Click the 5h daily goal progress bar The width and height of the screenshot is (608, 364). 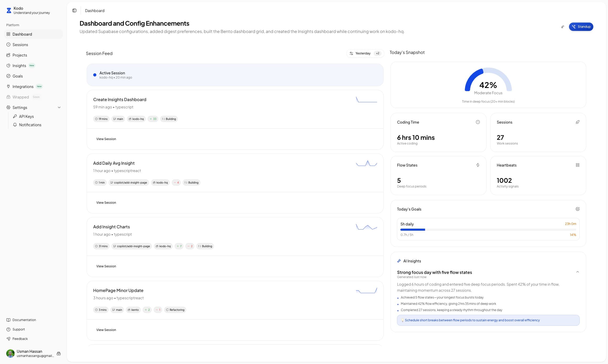tap(488, 230)
